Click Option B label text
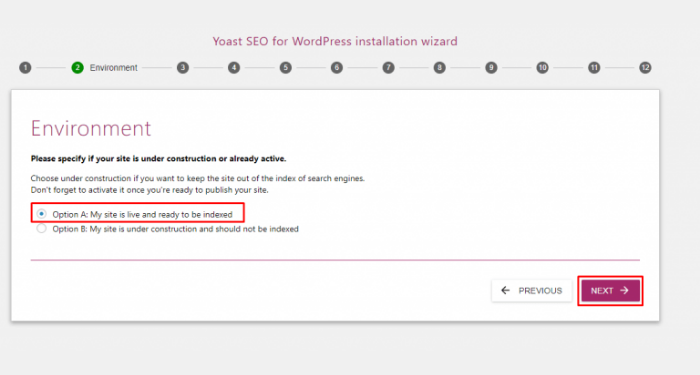700x375 pixels. [175, 229]
